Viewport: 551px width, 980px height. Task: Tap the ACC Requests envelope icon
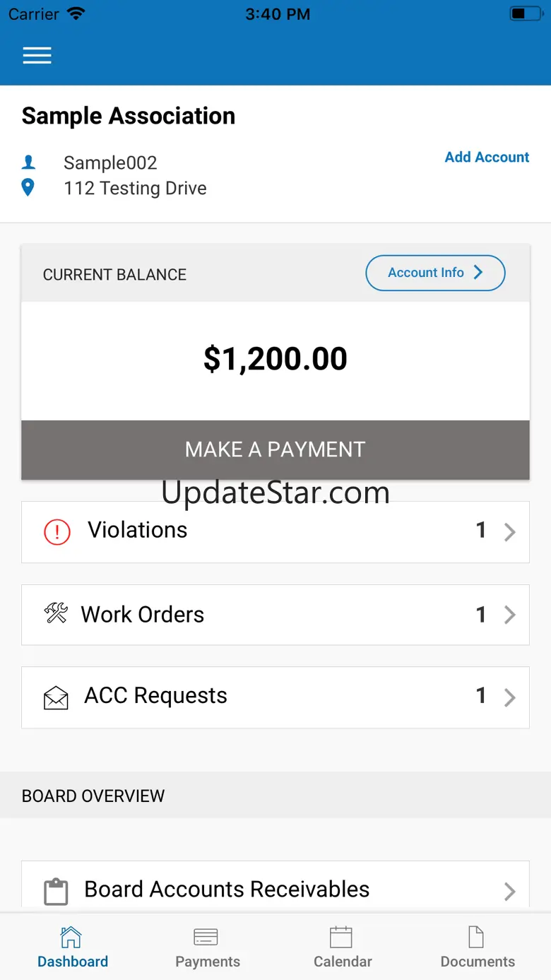pos(57,697)
